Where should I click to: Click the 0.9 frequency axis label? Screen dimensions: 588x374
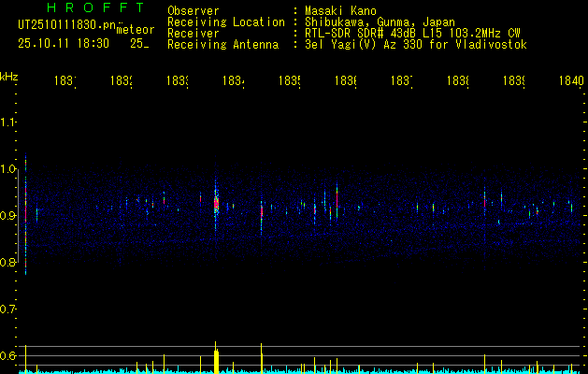(x=8, y=216)
